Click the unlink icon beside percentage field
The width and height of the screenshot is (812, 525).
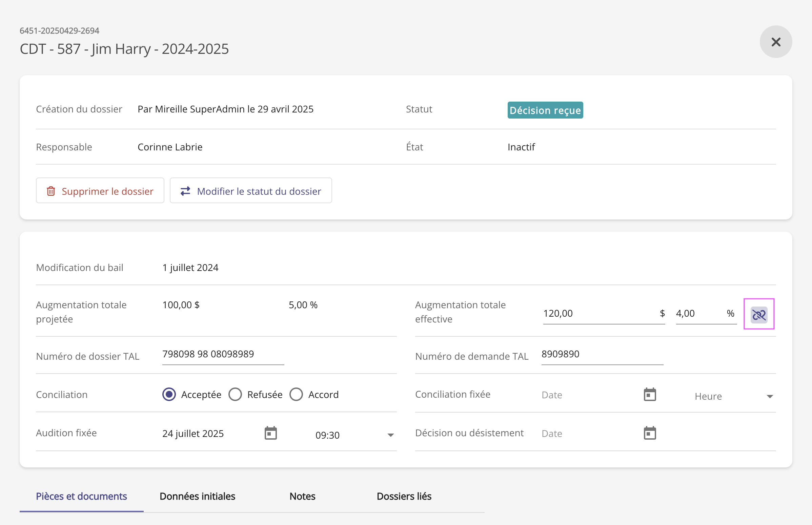pos(758,314)
